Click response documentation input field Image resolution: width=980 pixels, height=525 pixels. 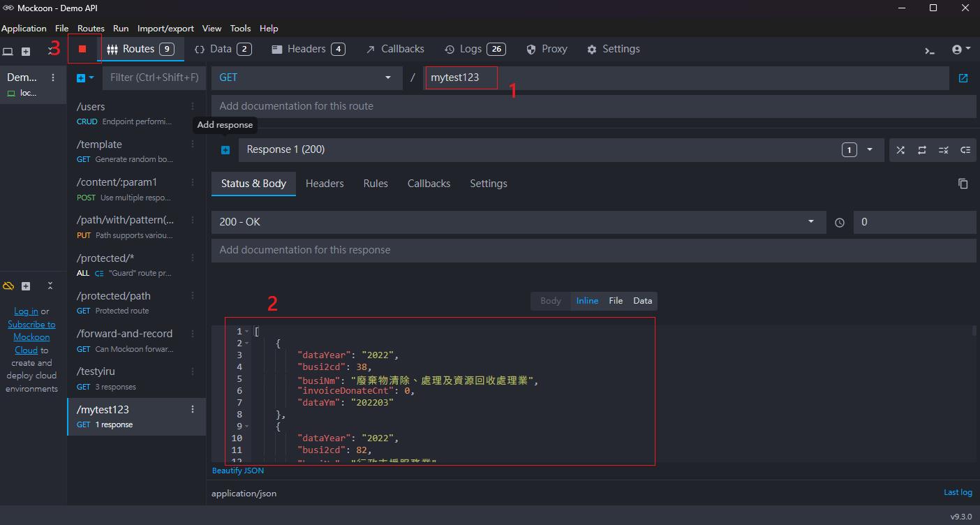593,250
